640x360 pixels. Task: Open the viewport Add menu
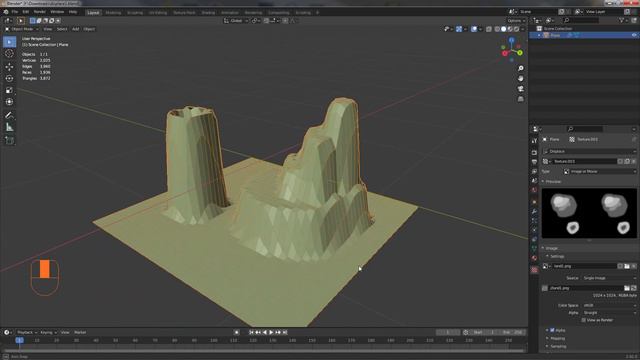click(76, 29)
